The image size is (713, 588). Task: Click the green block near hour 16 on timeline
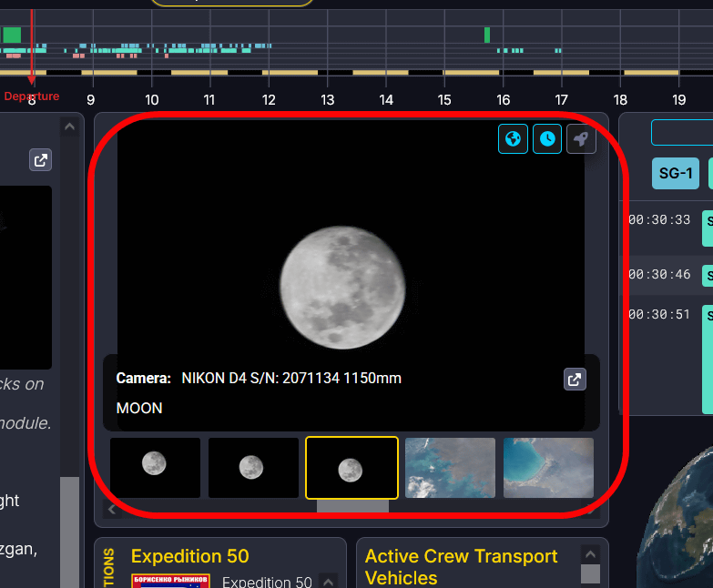(487, 35)
